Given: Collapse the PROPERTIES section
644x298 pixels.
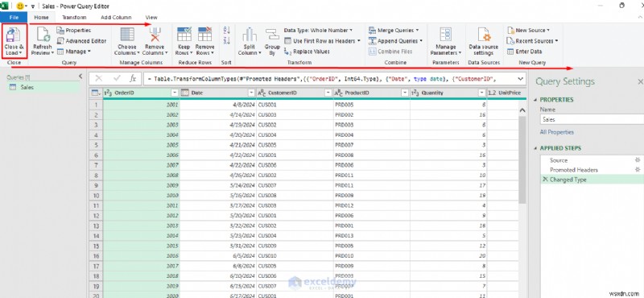Looking at the screenshot, I should [x=536, y=100].
